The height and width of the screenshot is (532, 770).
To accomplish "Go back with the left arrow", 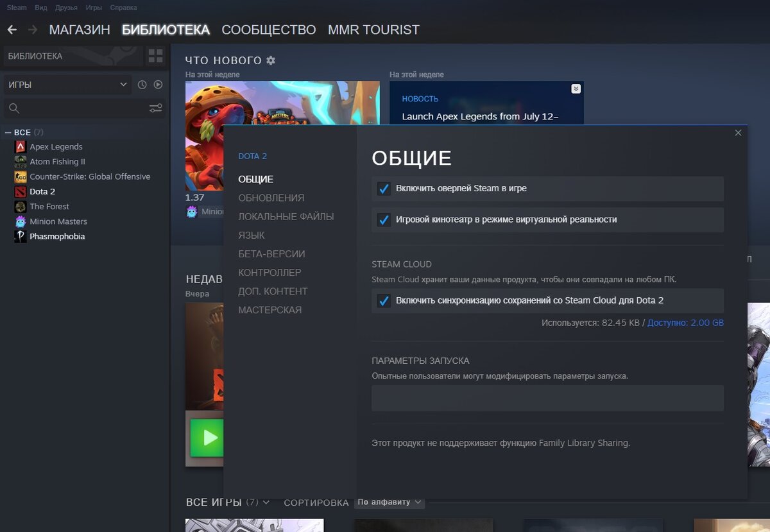I will point(12,30).
